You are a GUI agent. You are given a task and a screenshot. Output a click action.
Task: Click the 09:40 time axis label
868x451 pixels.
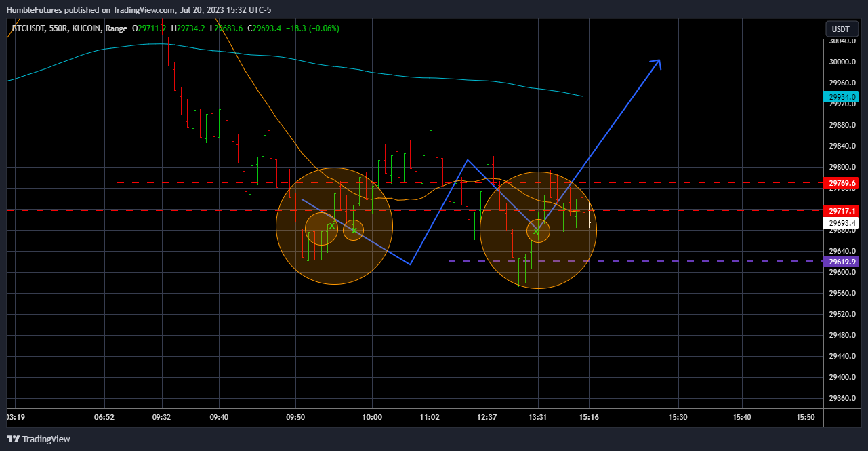(x=219, y=417)
